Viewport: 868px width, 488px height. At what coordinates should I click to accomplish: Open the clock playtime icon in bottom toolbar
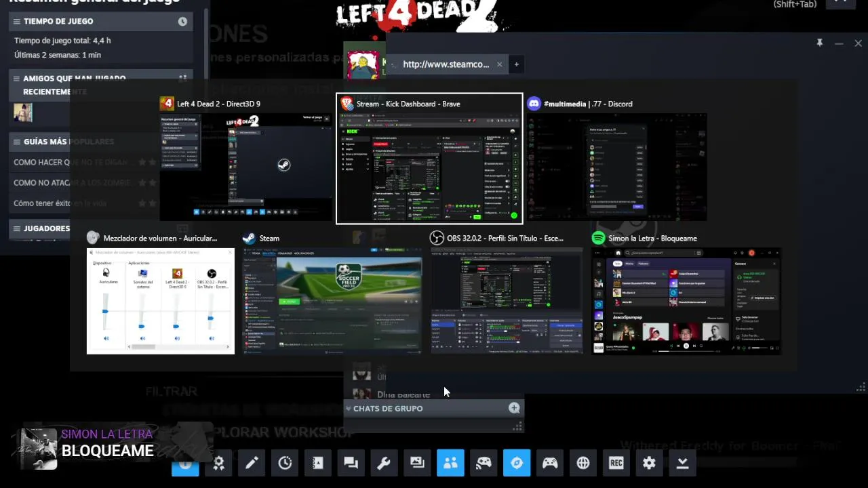click(285, 463)
